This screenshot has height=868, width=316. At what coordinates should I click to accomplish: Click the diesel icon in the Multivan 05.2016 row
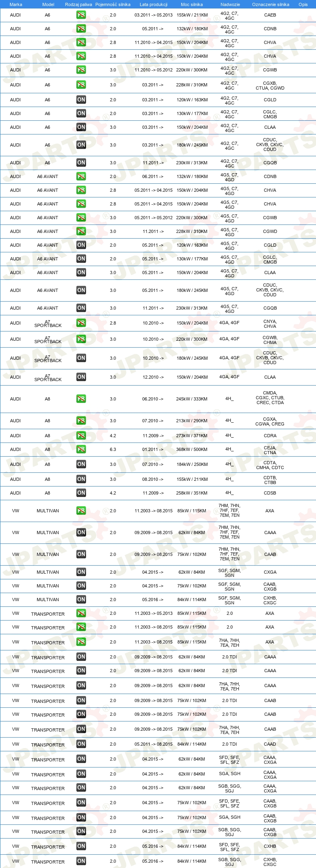[x=81, y=600]
